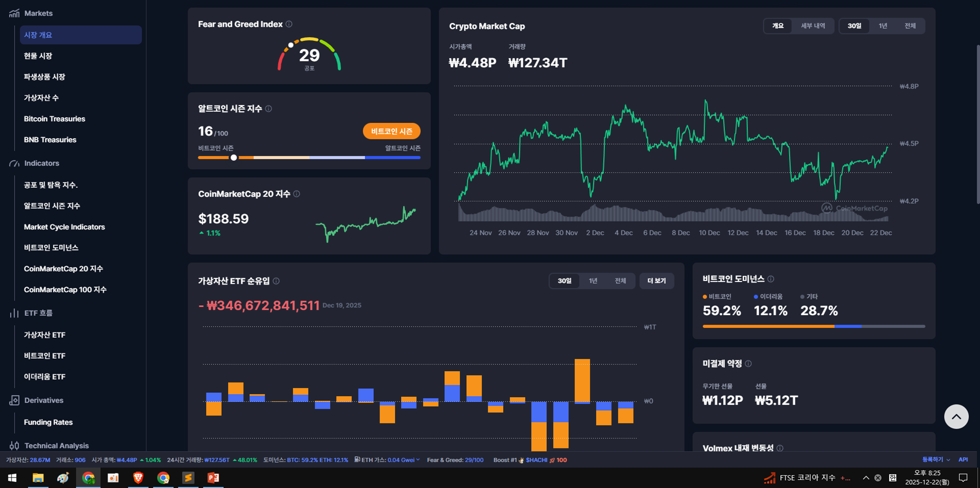The width and height of the screenshot is (980, 488).
Task: Open File Explorer from taskbar
Action: pyautogui.click(x=38, y=477)
